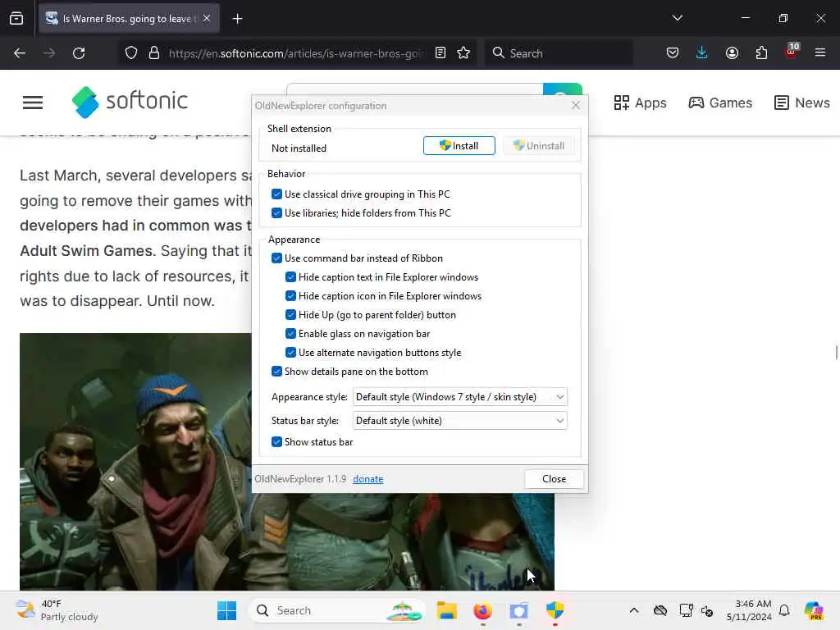The image size is (840, 630).
Task: Bookmark this page with the star icon
Action: pos(464,53)
